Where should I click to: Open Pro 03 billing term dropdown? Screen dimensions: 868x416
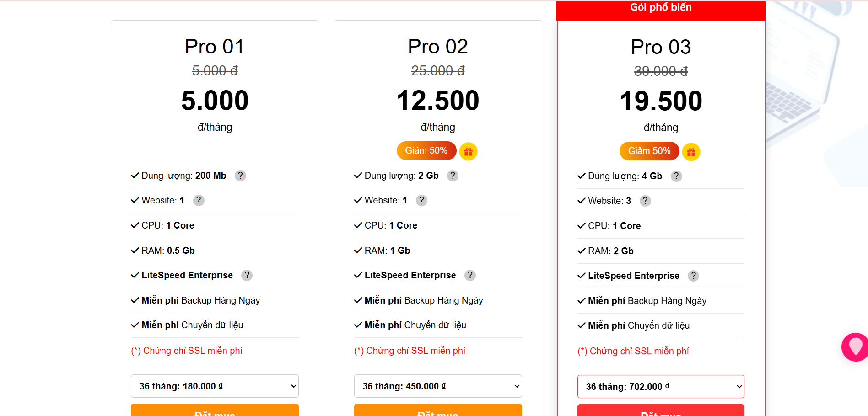[661, 387]
